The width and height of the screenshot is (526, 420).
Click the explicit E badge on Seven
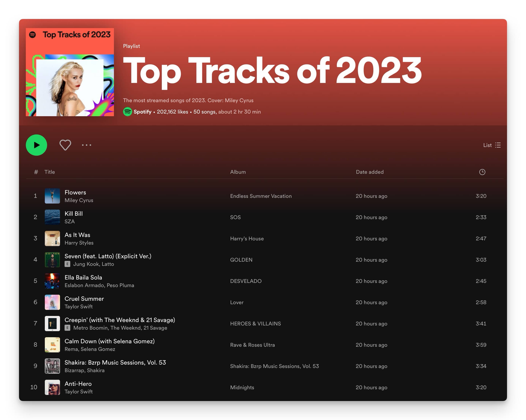tap(67, 264)
